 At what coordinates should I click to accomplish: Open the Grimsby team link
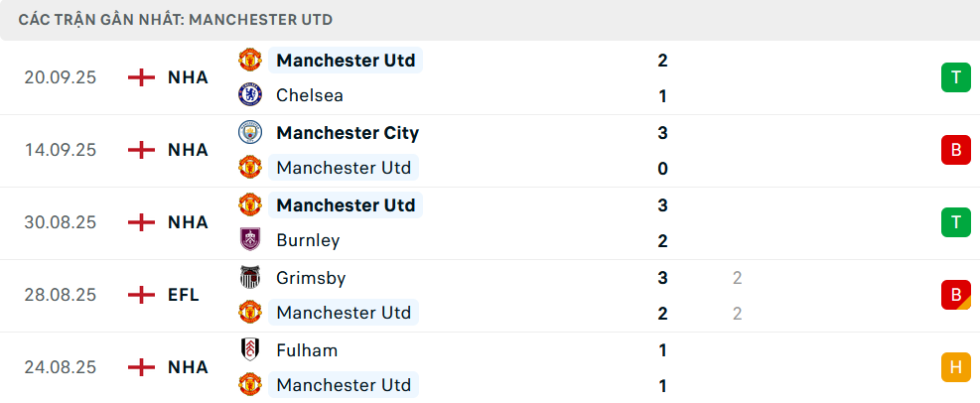pyautogui.click(x=311, y=278)
